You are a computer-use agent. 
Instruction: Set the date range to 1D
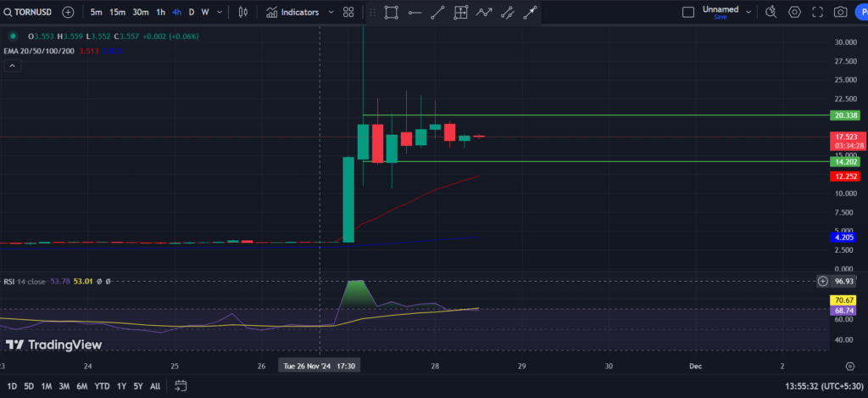[12, 386]
